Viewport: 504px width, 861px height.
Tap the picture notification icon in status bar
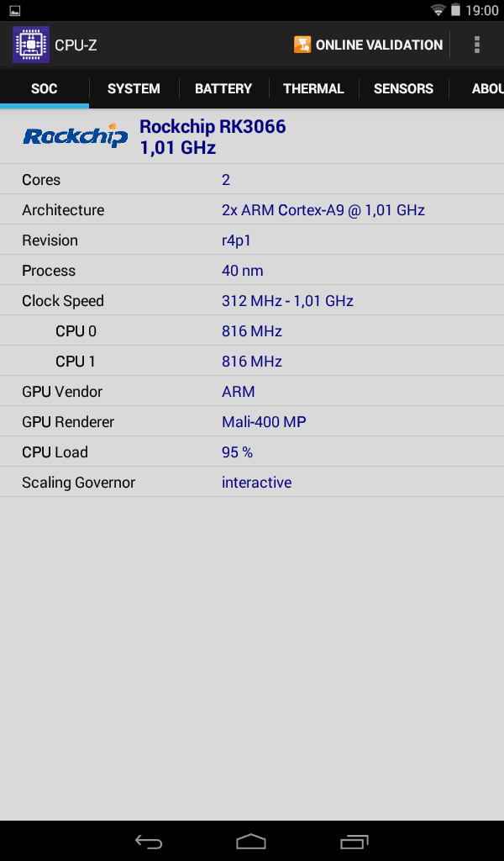[15, 10]
